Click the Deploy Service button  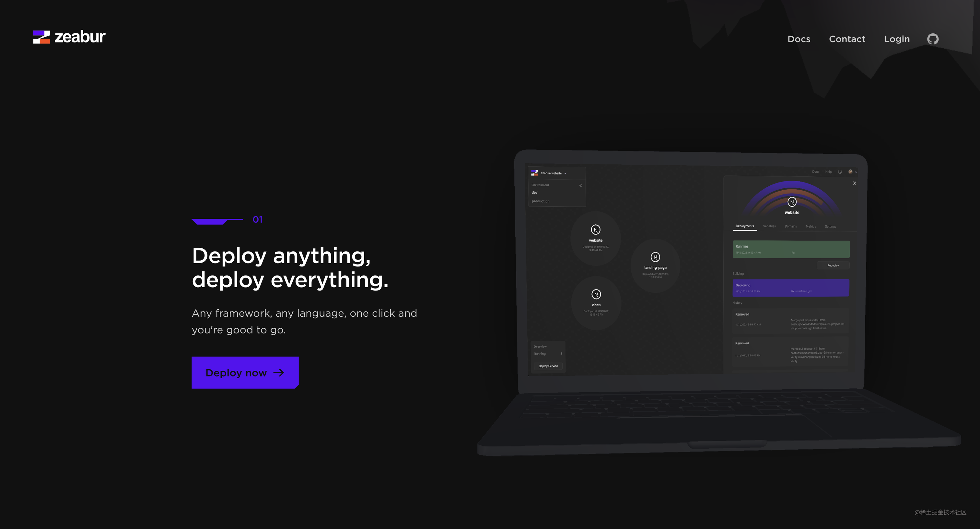[548, 366]
